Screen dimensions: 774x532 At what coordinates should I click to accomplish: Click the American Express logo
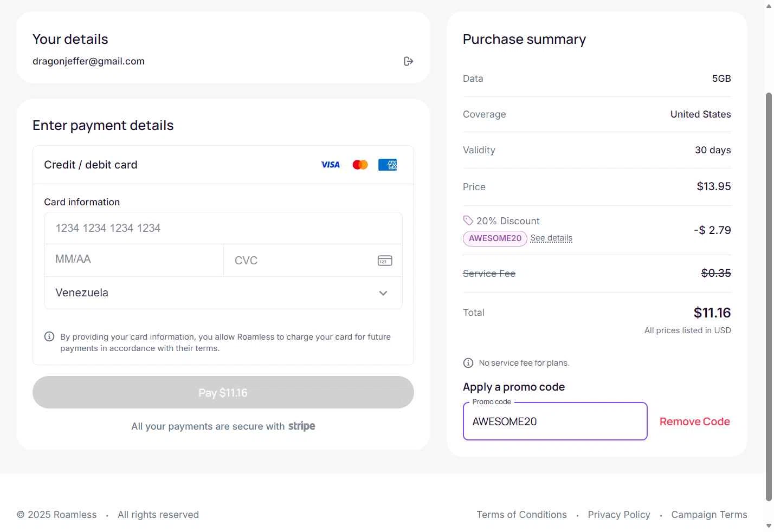388,165
